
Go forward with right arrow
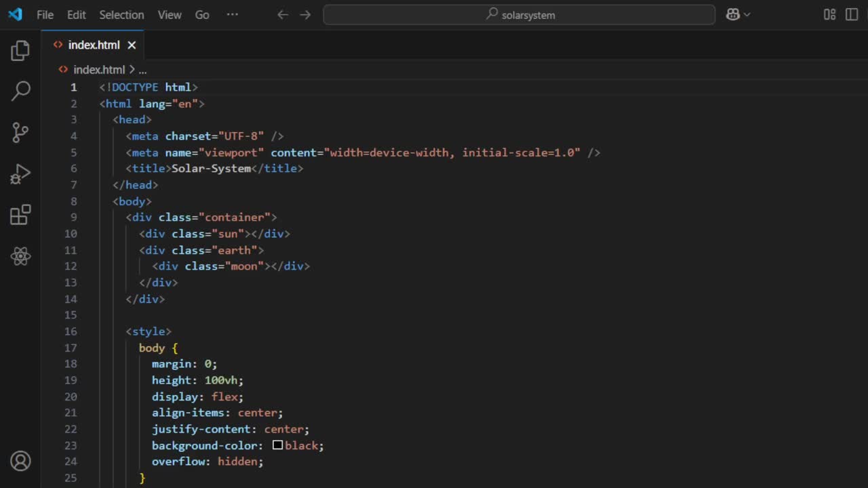[305, 15]
